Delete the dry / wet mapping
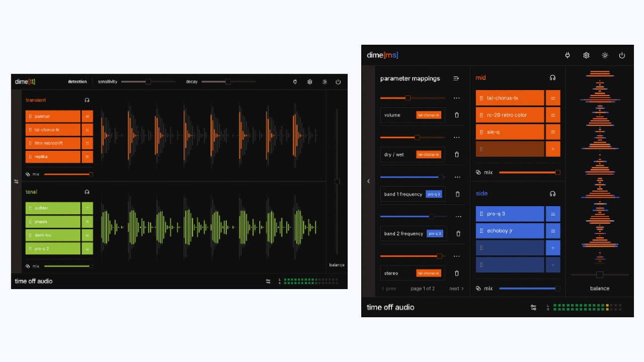Image resolution: width=644 pixels, height=362 pixels. (457, 154)
